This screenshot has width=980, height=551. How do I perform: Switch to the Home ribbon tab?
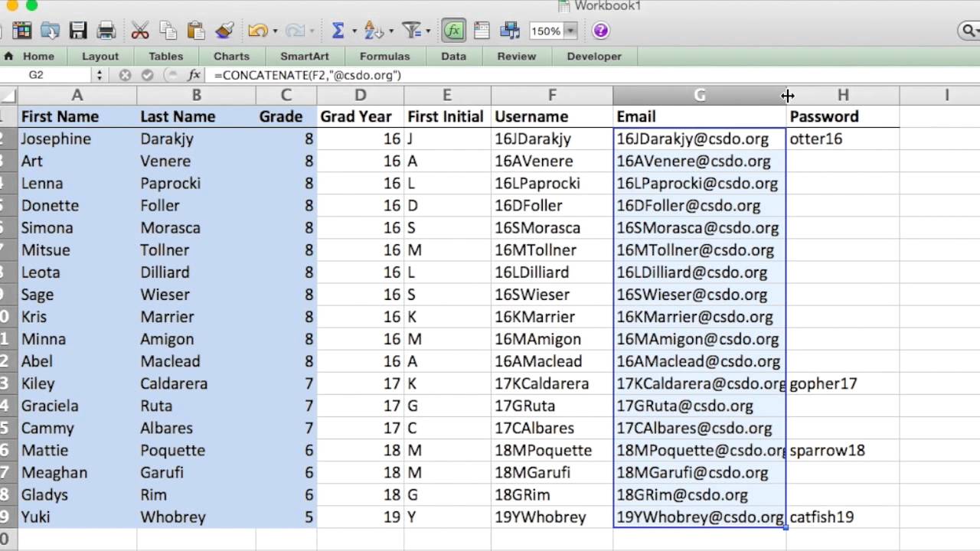(38, 56)
